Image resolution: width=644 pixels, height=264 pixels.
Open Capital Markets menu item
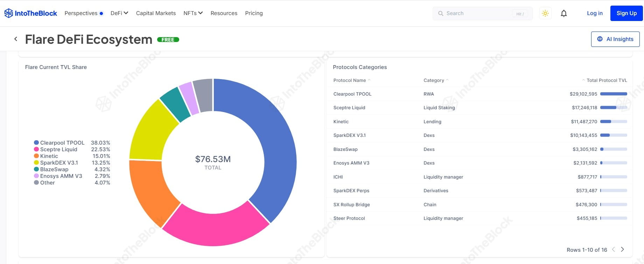tap(156, 13)
